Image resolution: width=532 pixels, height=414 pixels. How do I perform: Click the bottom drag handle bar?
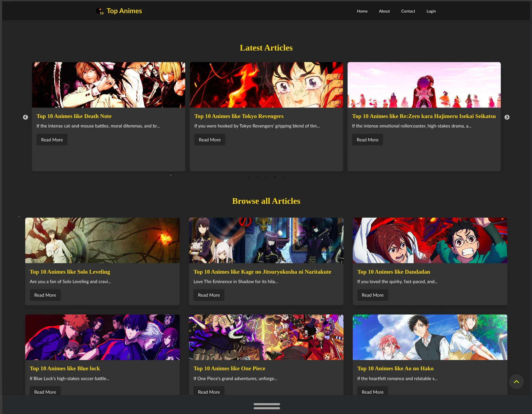tap(267, 406)
